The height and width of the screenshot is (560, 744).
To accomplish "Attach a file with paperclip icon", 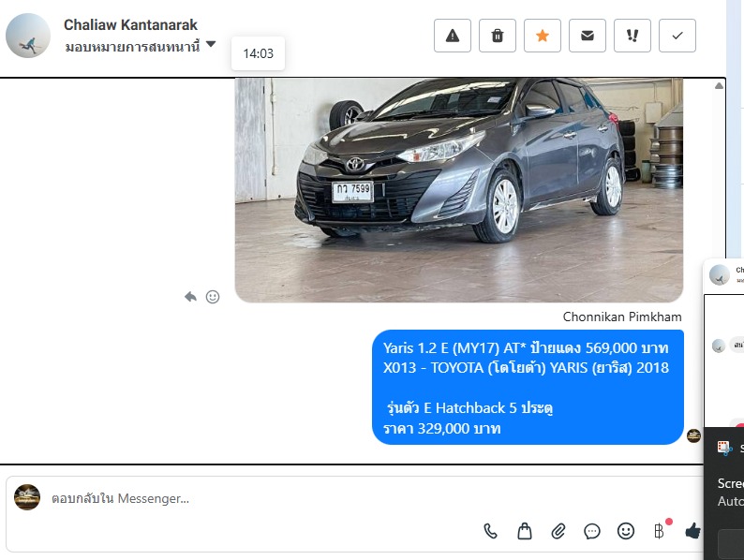I will (x=558, y=531).
